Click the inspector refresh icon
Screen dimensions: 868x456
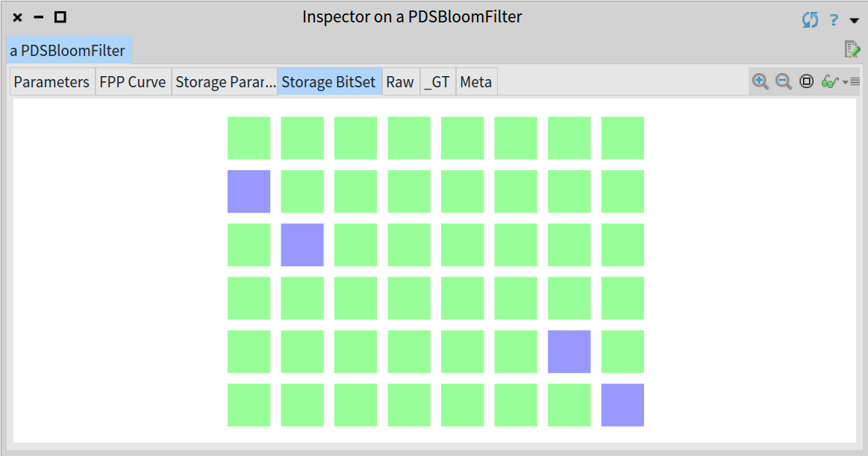coord(810,20)
